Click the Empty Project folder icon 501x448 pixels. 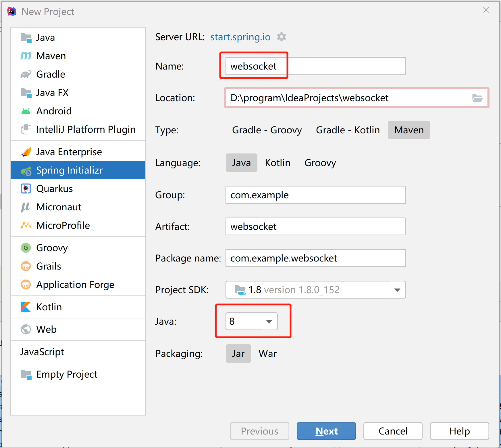(26, 374)
